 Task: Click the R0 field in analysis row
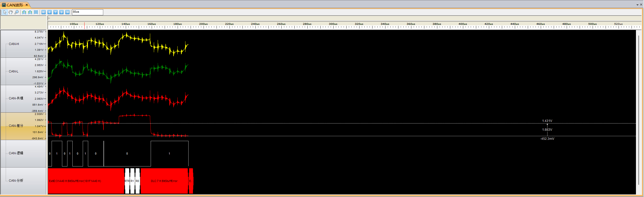137,181
